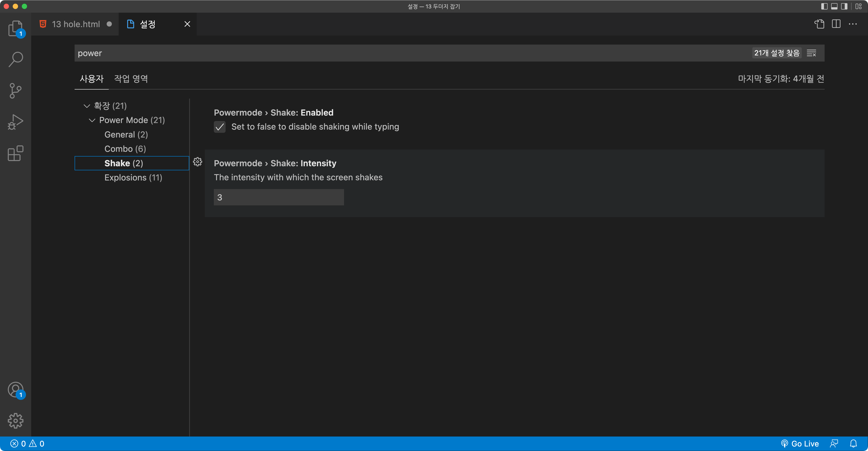The width and height of the screenshot is (868, 451).
Task: Toggle the primary side bar layout button
Action: [824, 6]
